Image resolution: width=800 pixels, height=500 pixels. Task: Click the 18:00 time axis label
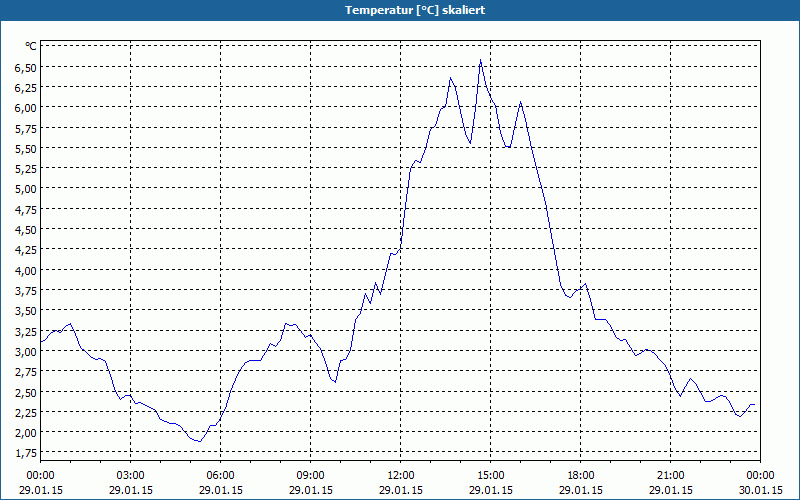click(581, 476)
